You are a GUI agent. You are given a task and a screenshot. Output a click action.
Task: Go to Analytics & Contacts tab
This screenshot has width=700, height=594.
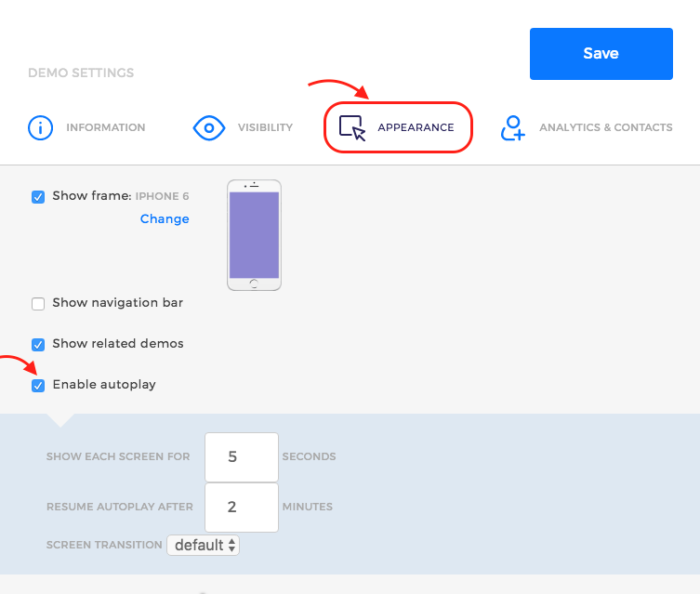tap(606, 127)
